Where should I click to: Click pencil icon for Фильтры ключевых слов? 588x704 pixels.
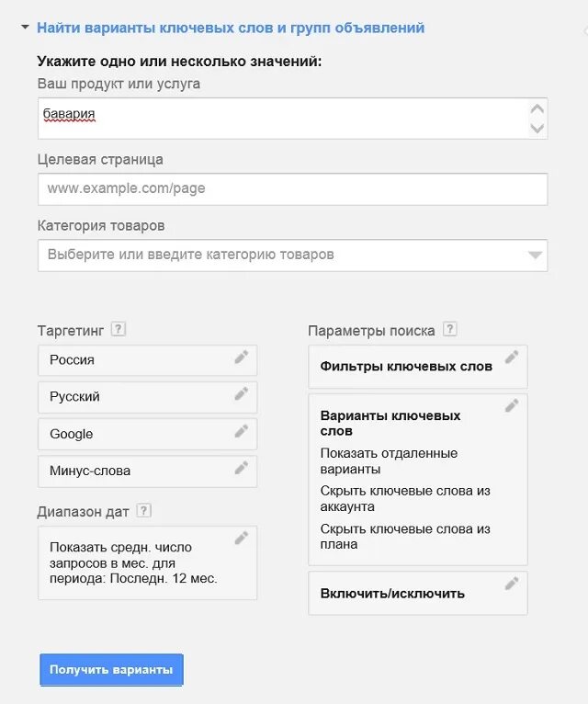[x=512, y=357]
